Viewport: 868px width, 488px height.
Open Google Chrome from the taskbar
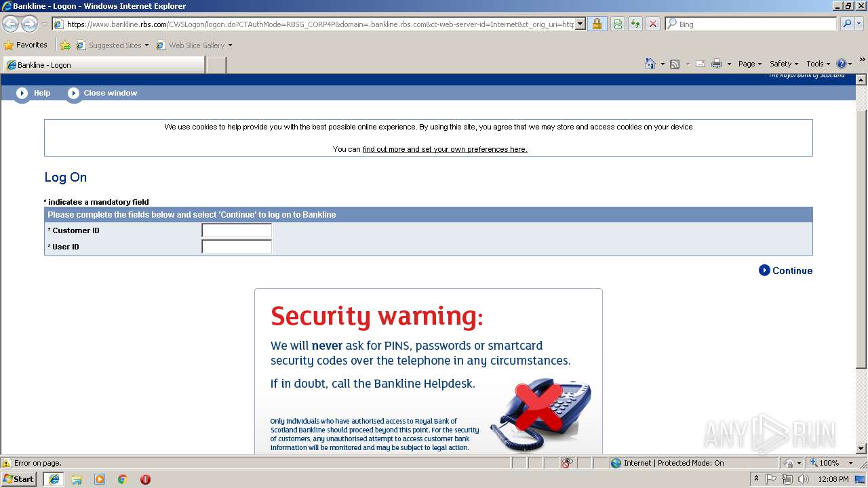[x=123, y=479]
